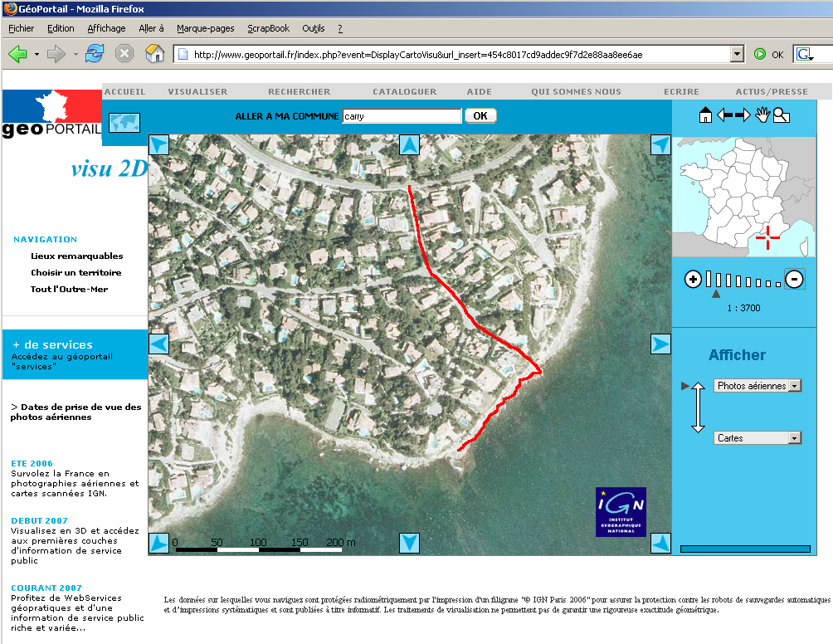Go to next map view with right arrow tool
833x644 pixels.
click(743, 115)
